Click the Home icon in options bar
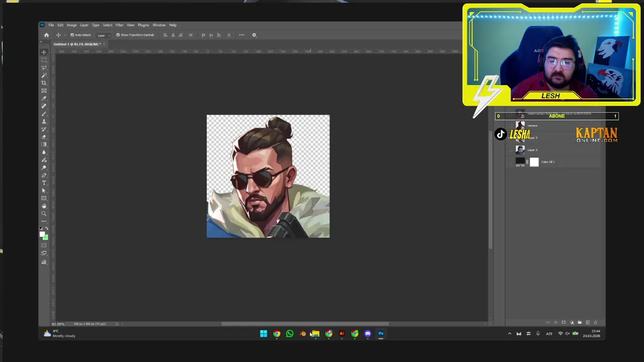The image size is (644, 362). pyautogui.click(x=46, y=35)
